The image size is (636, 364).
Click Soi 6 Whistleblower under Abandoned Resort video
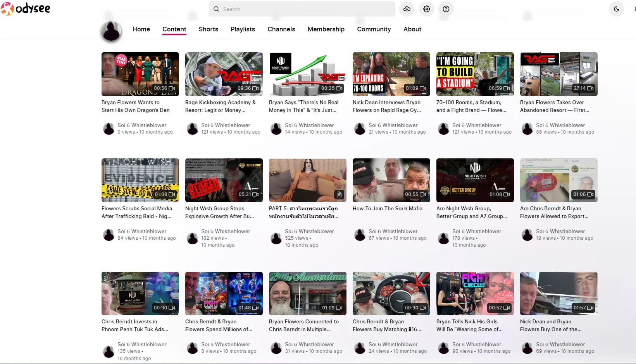(x=560, y=125)
